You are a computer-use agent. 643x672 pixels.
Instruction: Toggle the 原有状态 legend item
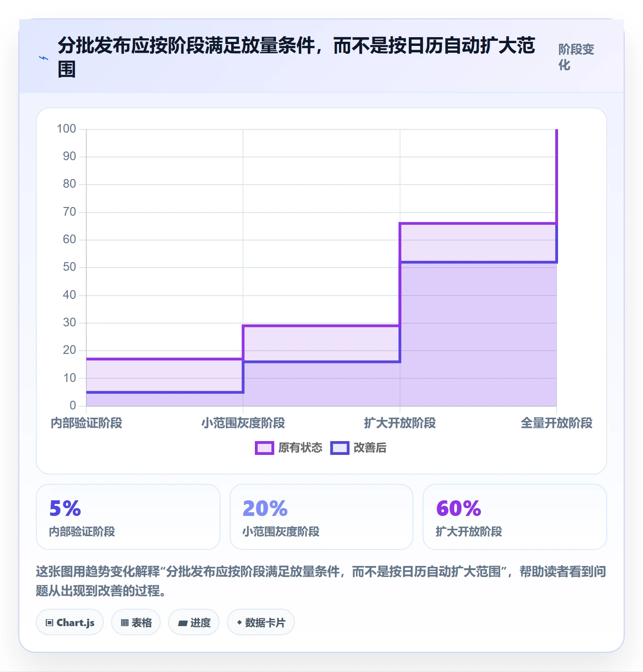289,448
